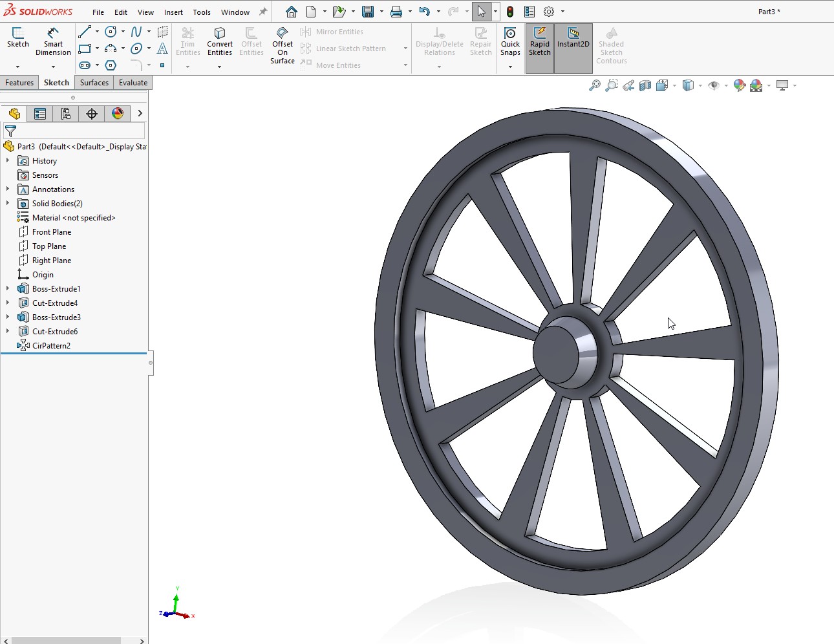Open the Quick Snaps tool
Image resolution: width=834 pixels, height=644 pixels.
click(x=510, y=41)
